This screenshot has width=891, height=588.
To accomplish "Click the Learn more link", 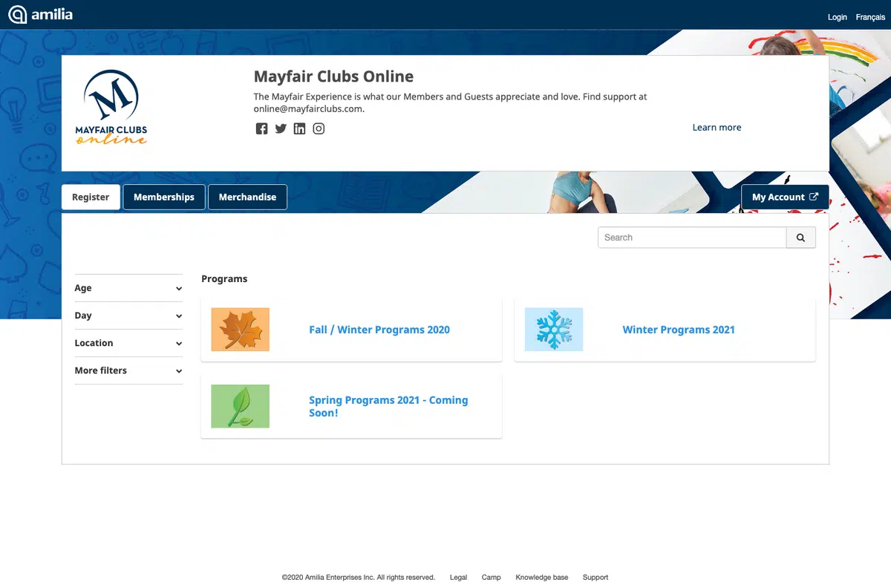I will [x=717, y=128].
